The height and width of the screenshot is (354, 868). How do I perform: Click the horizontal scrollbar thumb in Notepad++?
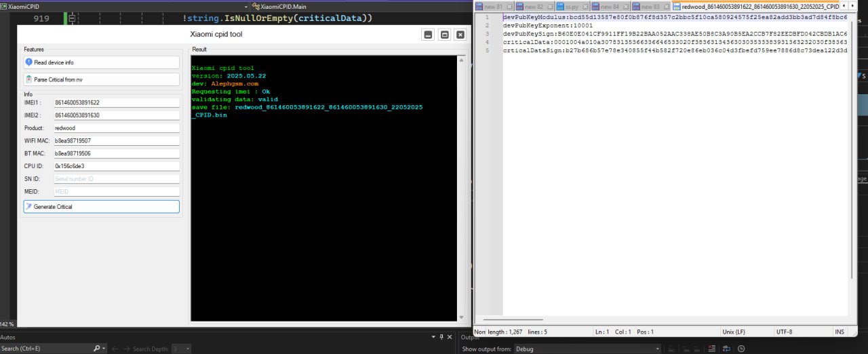click(513, 319)
